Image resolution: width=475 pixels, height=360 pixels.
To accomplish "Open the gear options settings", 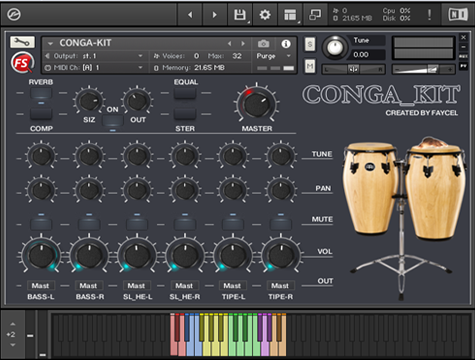I will pyautogui.click(x=265, y=15).
